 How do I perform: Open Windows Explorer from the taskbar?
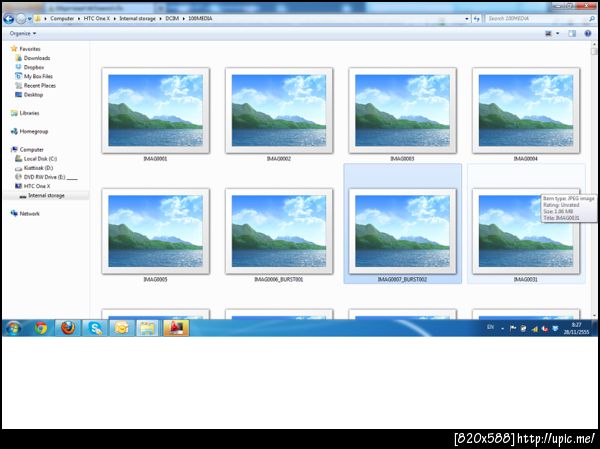coord(148,328)
